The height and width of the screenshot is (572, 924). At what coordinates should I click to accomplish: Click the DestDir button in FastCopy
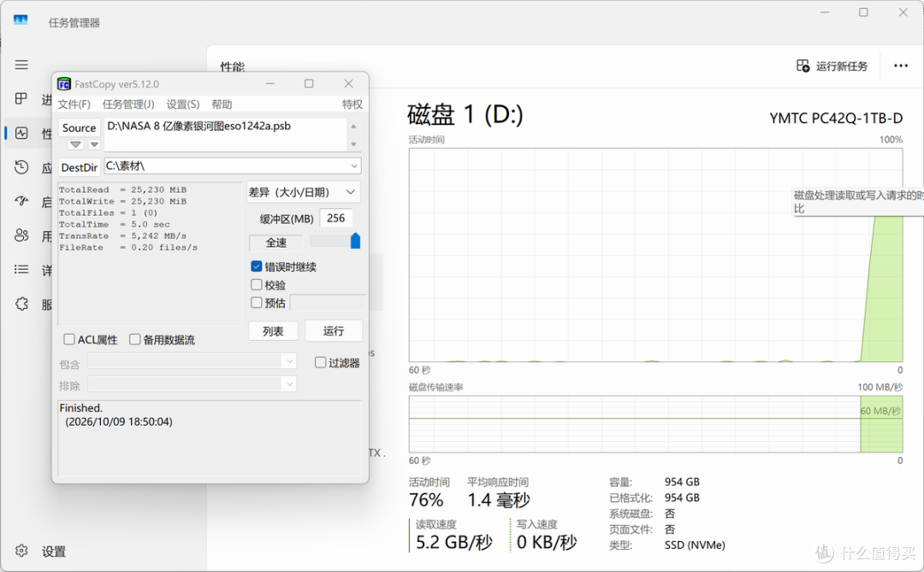tap(80, 168)
